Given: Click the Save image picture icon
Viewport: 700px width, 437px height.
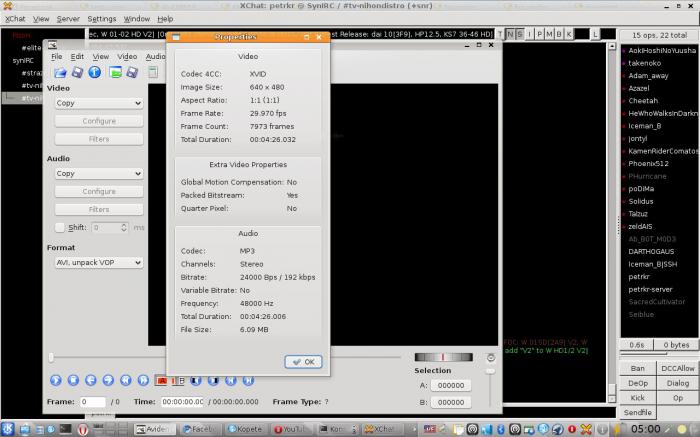Looking at the screenshot, I should click(x=116, y=72).
